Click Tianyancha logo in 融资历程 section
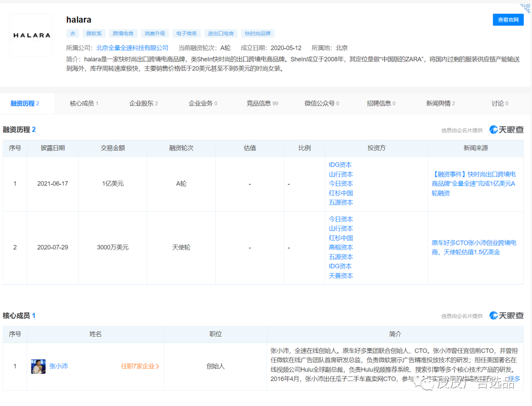532x406 pixels. point(506,130)
